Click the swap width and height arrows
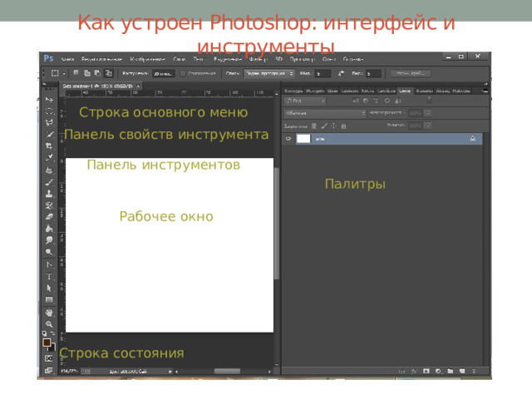The image size is (532, 399). coord(341,73)
